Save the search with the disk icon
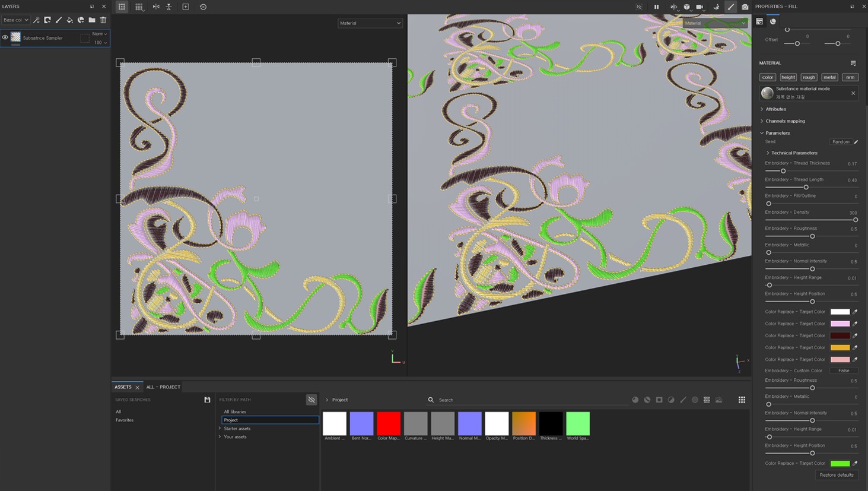This screenshot has height=491, width=868. click(x=207, y=400)
